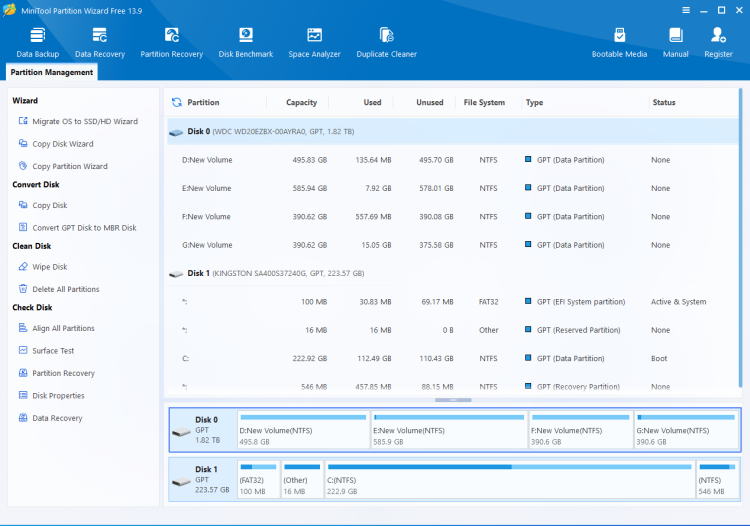Sort by the Capacity column header
The height and width of the screenshot is (526, 750).
pyautogui.click(x=301, y=102)
